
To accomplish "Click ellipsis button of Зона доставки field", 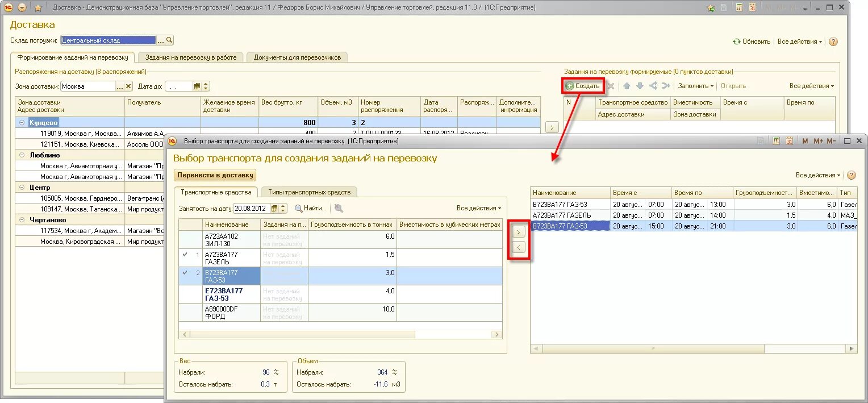I will tap(119, 86).
